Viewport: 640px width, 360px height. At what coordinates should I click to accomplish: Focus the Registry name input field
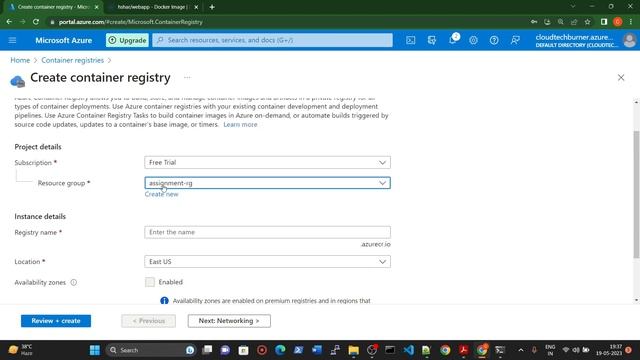click(267, 232)
